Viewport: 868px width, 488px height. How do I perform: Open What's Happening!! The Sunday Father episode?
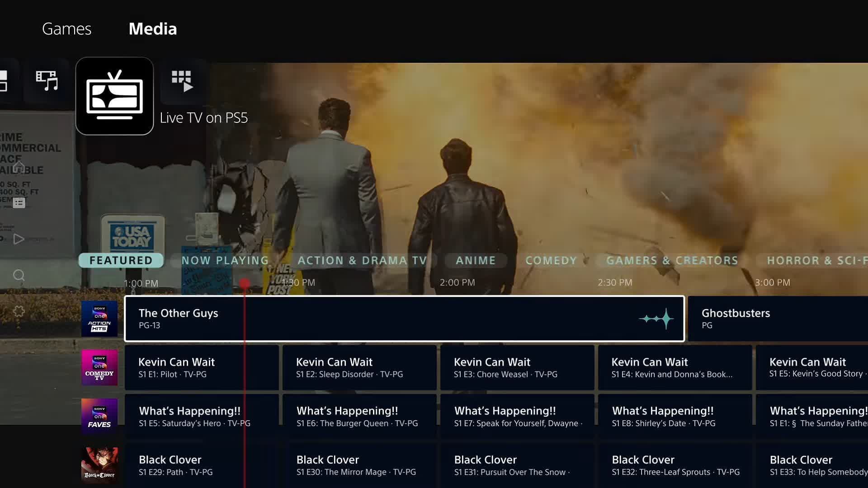812,416
